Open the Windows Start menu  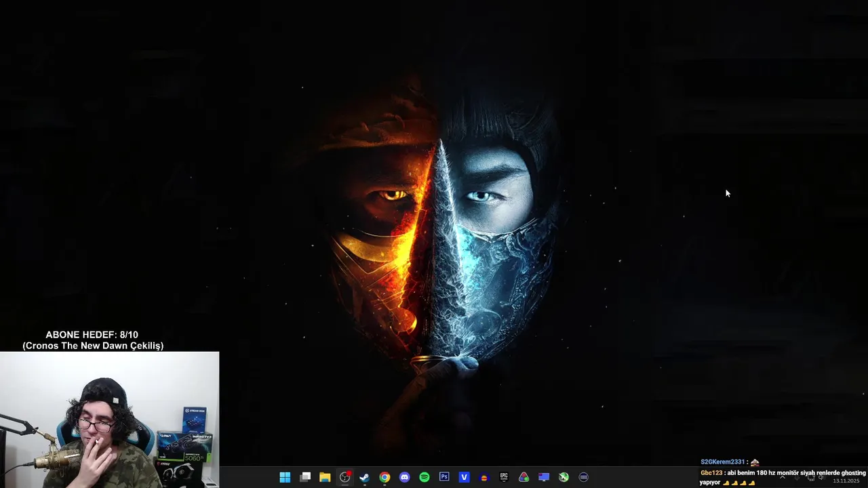(285, 477)
